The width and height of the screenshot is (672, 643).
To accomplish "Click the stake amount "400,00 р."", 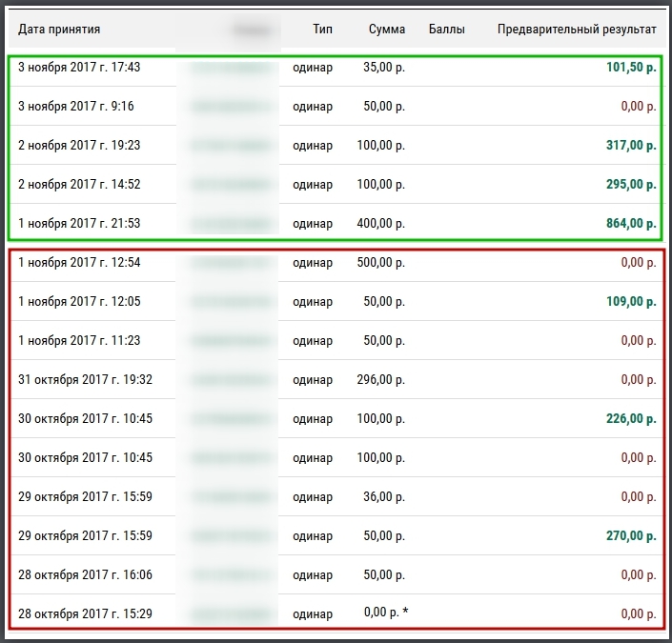I will click(381, 223).
